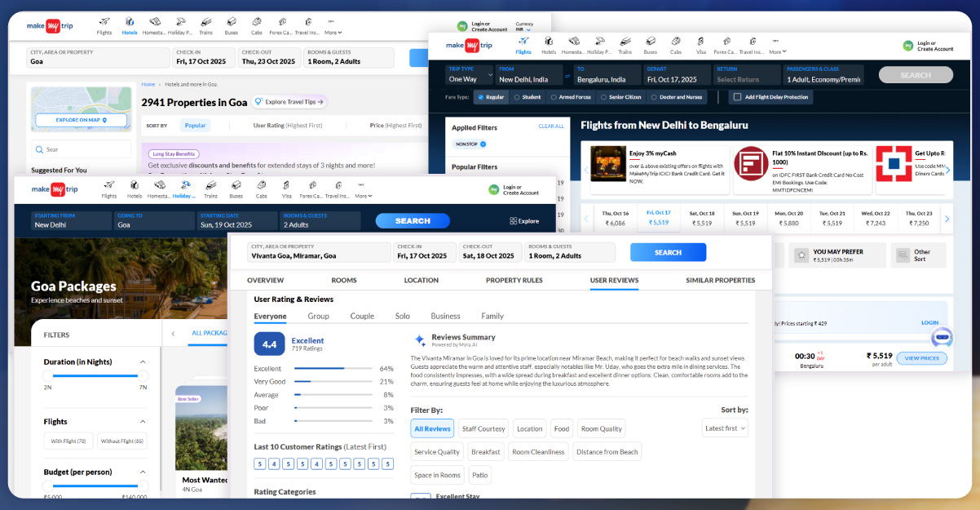Screen dimensions: 980x510
Task: Adjust the Budget per person slider left handle
Action: pyautogui.click(x=47, y=486)
